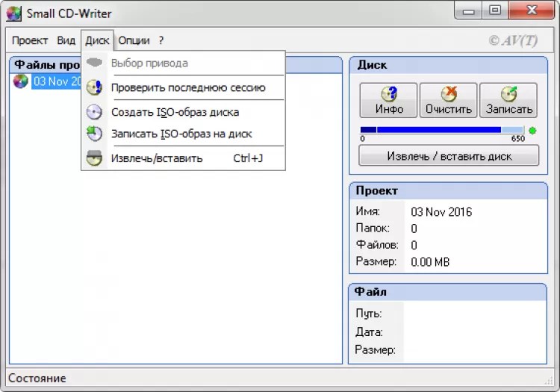The height and width of the screenshot is (392, 560).
Task: Click project name value 03 Nov 2016
Action: pyautogui.click(x=441, y=212)
